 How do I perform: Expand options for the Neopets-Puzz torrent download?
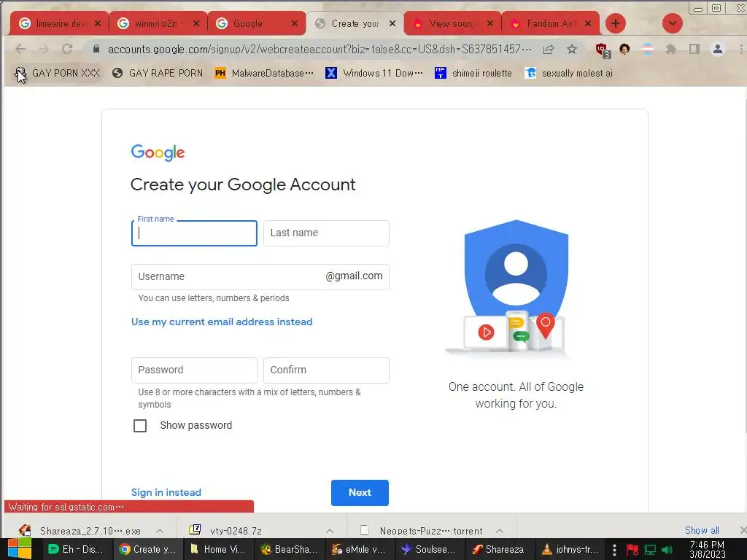[x=499, y=531]
